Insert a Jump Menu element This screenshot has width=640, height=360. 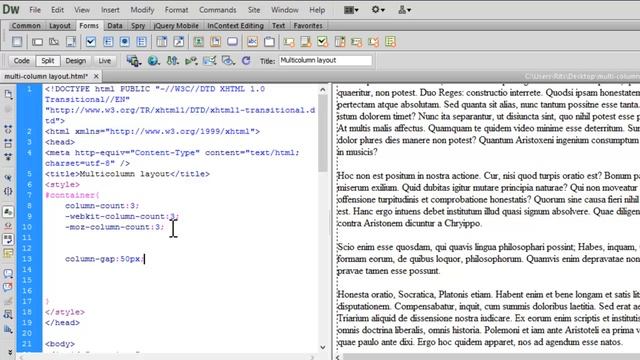pos(178,42)
